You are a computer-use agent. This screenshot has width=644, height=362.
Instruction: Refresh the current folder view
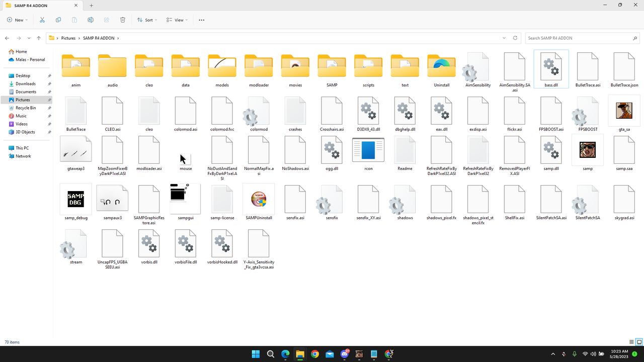coord(515,38)
